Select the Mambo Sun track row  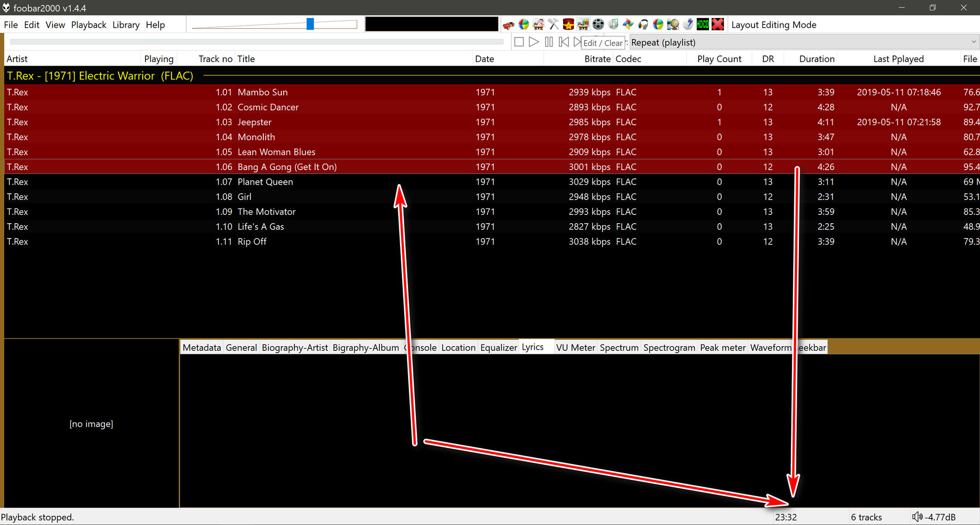492,92
